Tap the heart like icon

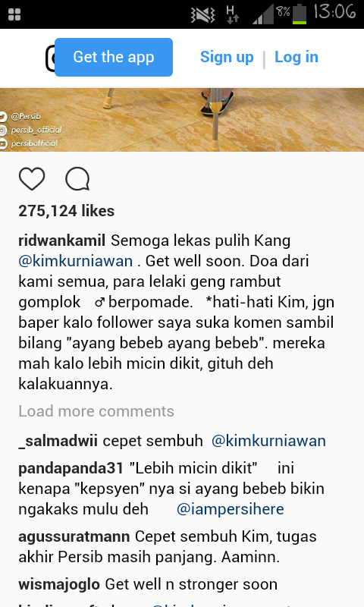click(32, 179)
